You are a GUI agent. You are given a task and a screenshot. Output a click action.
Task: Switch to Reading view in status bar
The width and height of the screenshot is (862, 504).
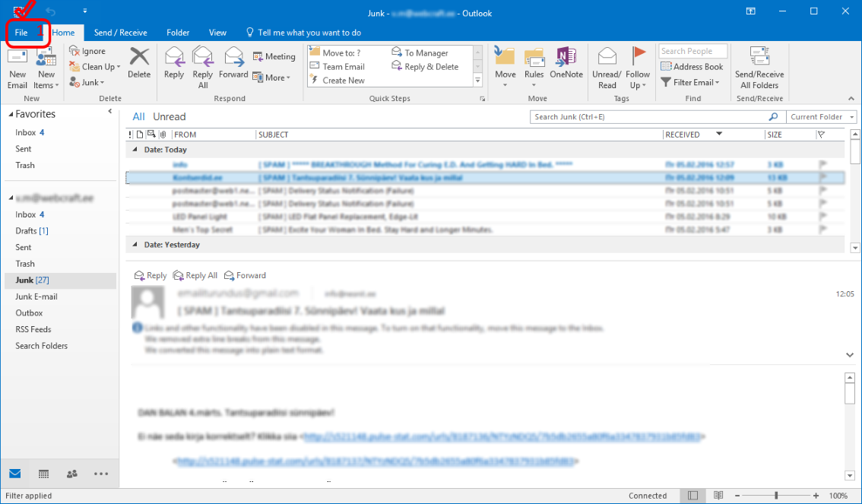coord(718,496)
